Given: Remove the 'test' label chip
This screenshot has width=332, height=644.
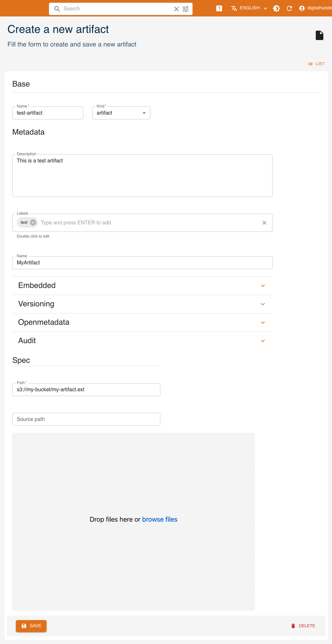Looking at the screenshot, I should [x=33, y=222].
